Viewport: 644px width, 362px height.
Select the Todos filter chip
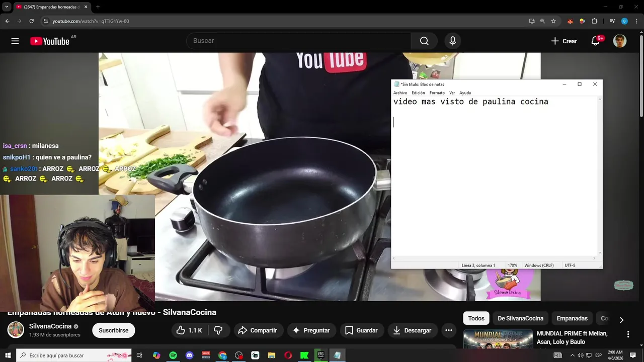(476, 318)
